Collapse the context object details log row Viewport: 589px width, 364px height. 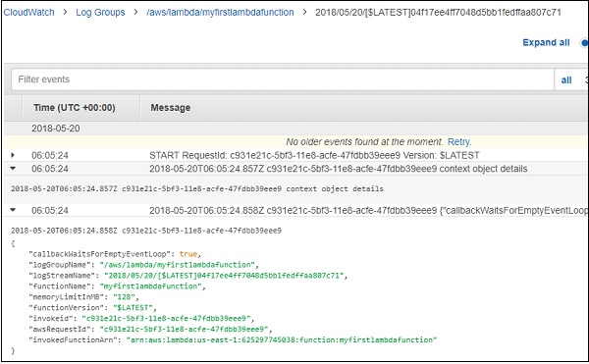coord(13,169)
